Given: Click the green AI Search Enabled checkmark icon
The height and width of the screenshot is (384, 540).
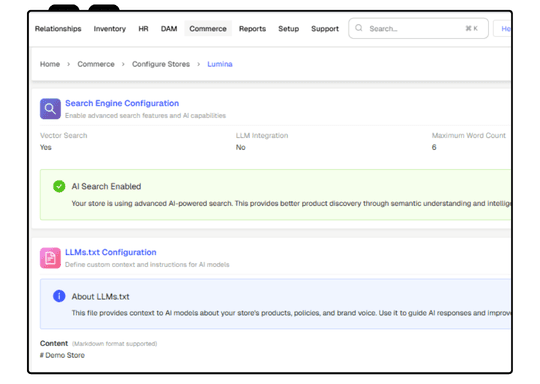Looking at the screenshot, I should [x=59, y=186].
